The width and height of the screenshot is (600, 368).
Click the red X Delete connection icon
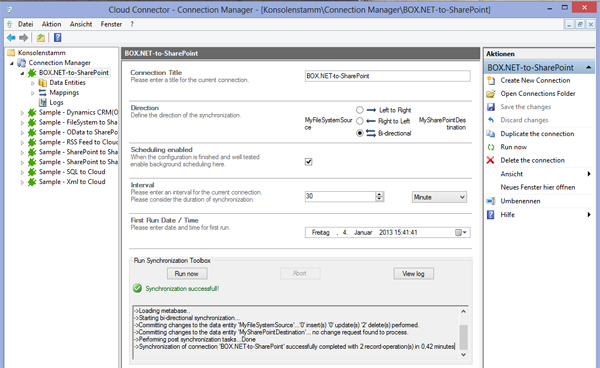pyautogui.click(x=491, y=160)
